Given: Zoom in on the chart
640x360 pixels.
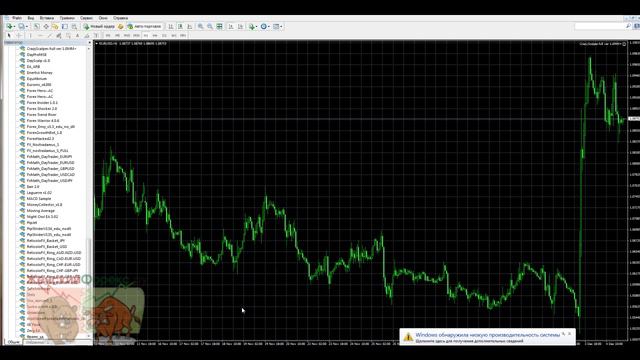Looking at the screenshot, I should coord(200,27).
